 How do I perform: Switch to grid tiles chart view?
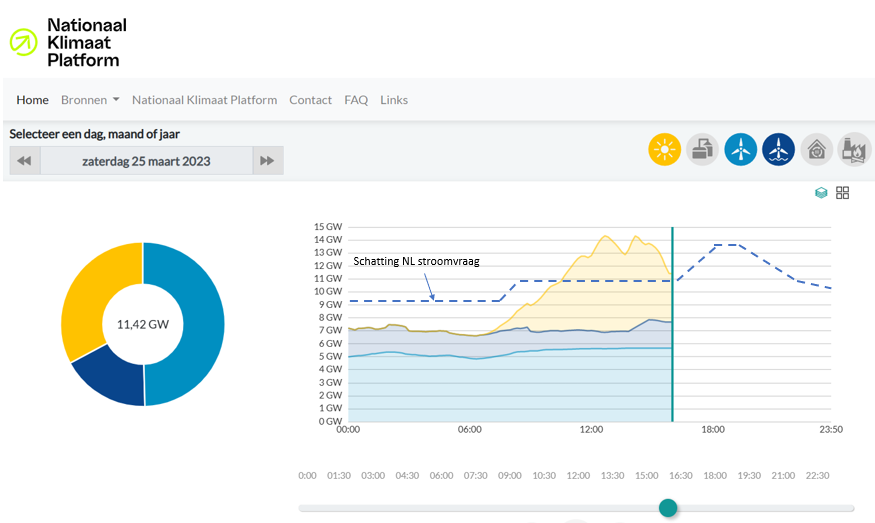(x=842, y=193)
